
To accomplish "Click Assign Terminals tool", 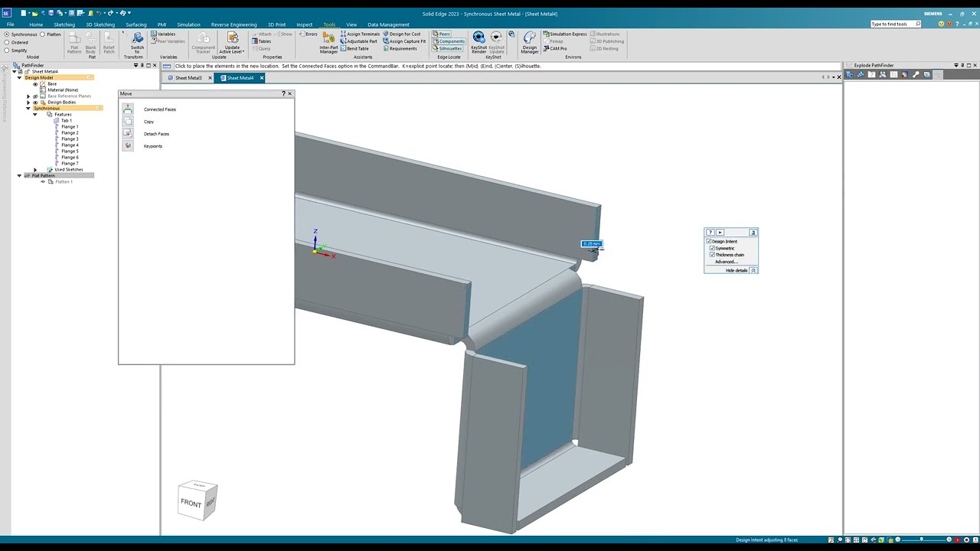I will 360,34.
